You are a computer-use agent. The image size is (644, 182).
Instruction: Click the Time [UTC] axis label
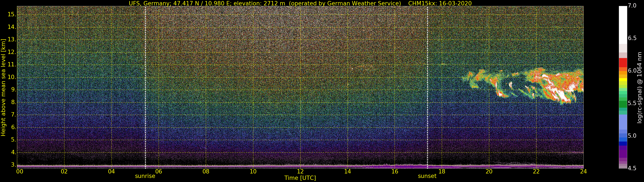[x=300, y=178]
